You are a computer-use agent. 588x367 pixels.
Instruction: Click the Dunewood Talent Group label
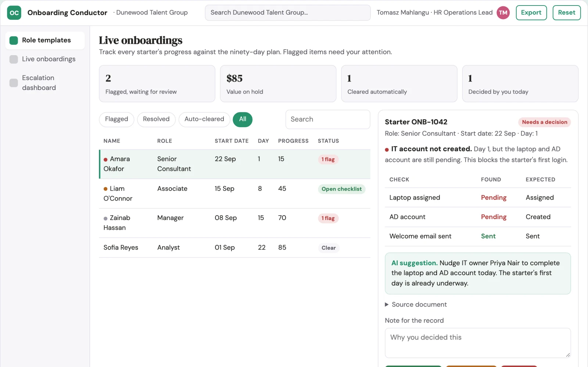[x=152, y=12]
